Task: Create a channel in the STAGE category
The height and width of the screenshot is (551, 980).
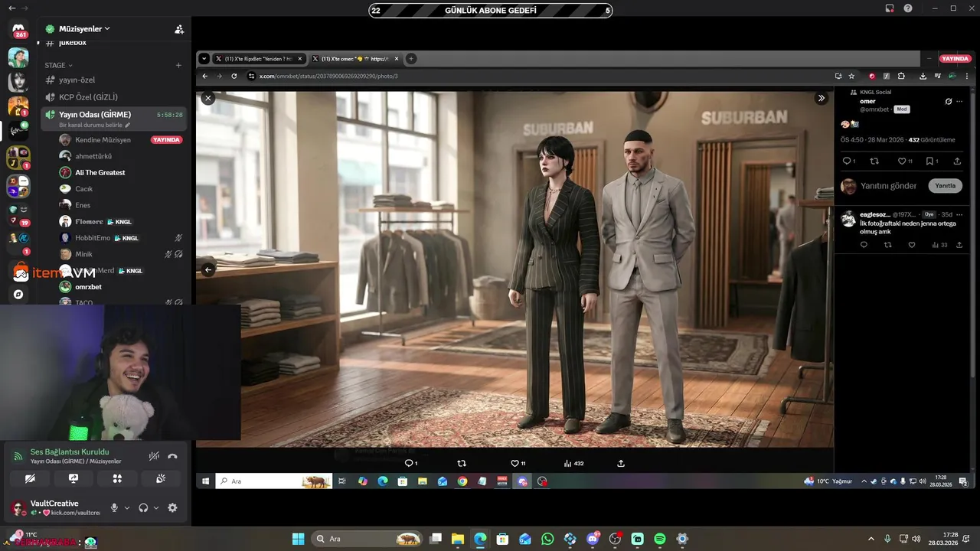Action: [x=178, y=66]
